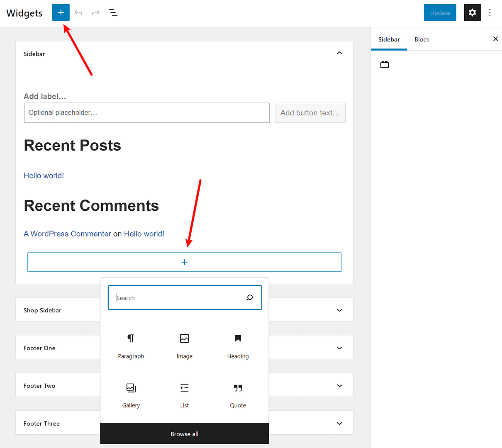Open the document Overview list view icon
The width and height of the screenshot is (502, 448).
[113, 12]
